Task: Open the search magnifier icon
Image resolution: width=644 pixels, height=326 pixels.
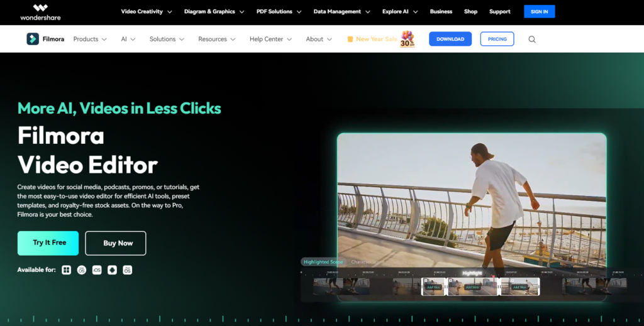Action: tap(532, 40)
